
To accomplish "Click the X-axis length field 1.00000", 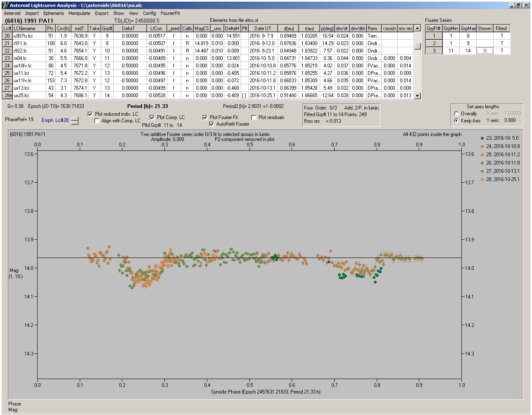I will click(512, 113).
